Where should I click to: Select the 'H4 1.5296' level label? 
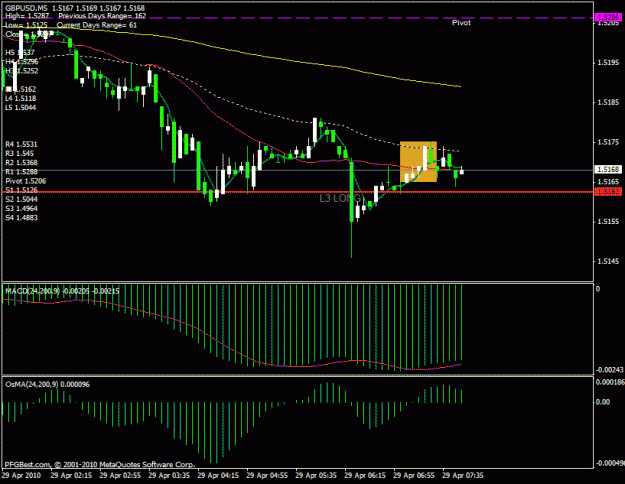(x=22, y=62)
